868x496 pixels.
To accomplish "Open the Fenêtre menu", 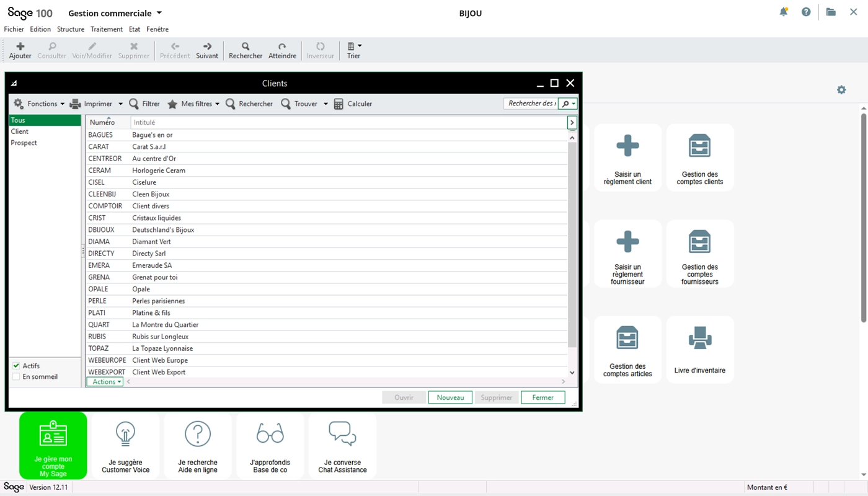I will click(157, 29).
